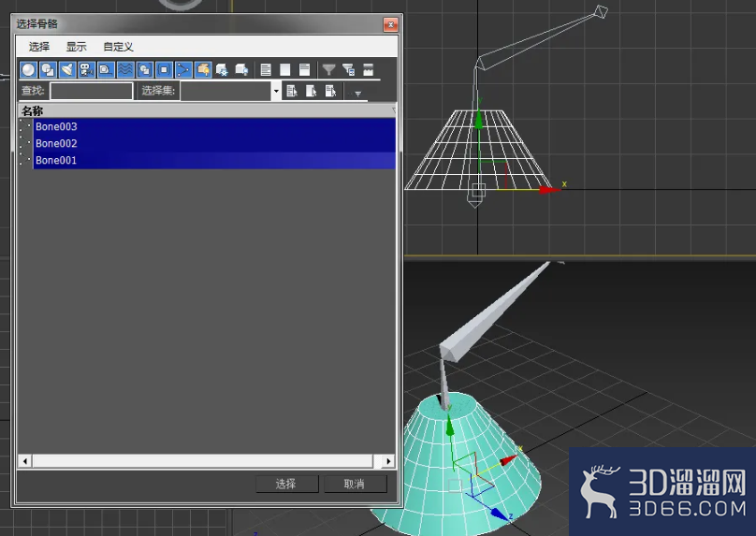The height and width of the screenshot is (536, 756).
Task: Click the horizontal scrollbar track
Action: [202, 461]
